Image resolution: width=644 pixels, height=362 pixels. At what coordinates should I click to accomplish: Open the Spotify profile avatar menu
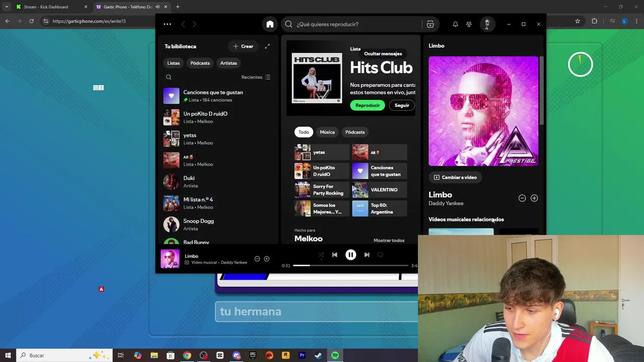tap(487, 24)
